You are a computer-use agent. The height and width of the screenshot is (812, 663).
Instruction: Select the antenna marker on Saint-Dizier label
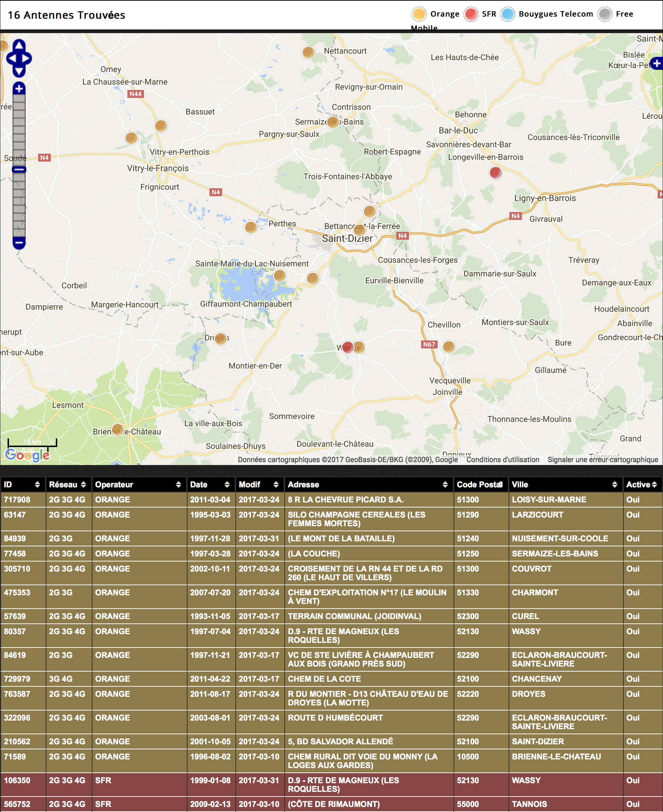(359, 230)
